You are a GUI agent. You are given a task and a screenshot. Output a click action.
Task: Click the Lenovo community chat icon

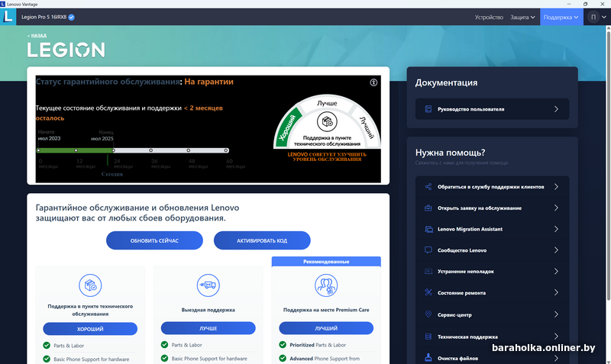click(x=428, y=250)
